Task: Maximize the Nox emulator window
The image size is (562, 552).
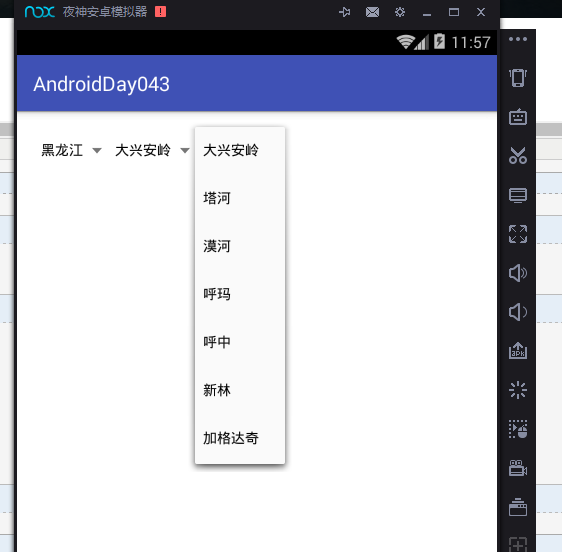Action: click(x=454, y=12)
